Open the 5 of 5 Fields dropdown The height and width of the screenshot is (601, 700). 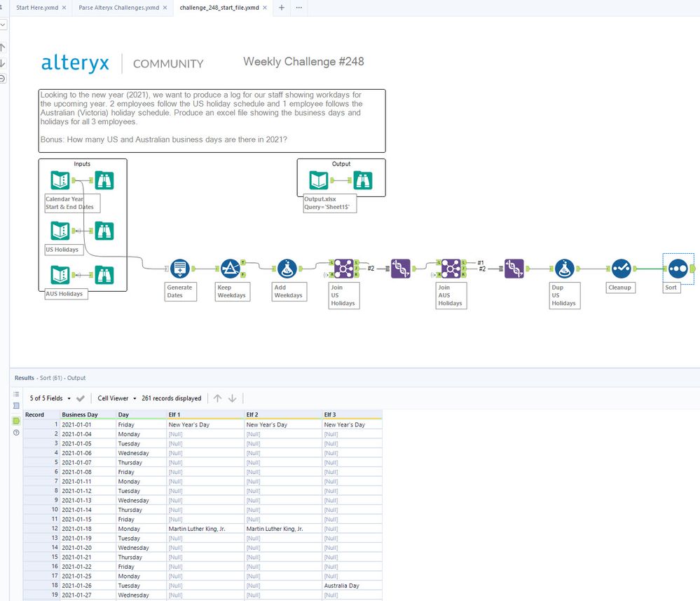click(50, 398)
